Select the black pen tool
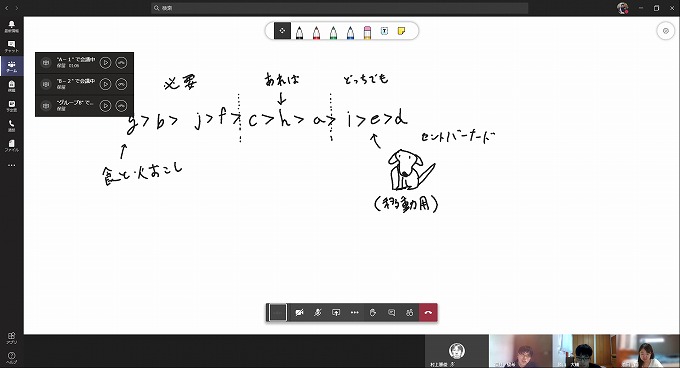This screenshot has width=680, height=368. click(x=299, y=32)
